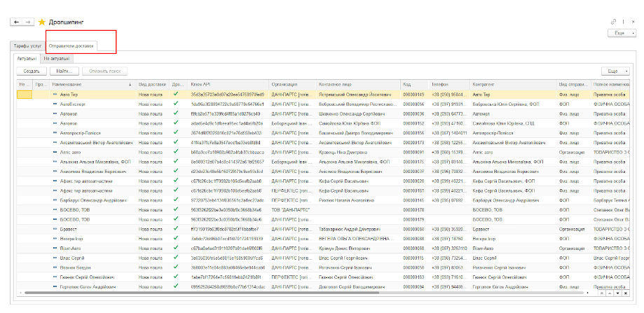Toggle the checkmark in Візит-Авто row

177,248
